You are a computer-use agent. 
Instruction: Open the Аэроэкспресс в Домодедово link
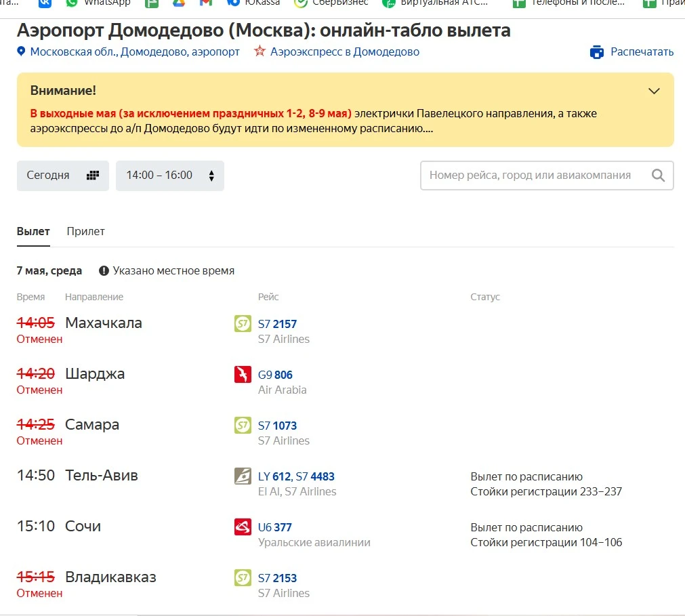pyautogui.click(x=344, y=52)
